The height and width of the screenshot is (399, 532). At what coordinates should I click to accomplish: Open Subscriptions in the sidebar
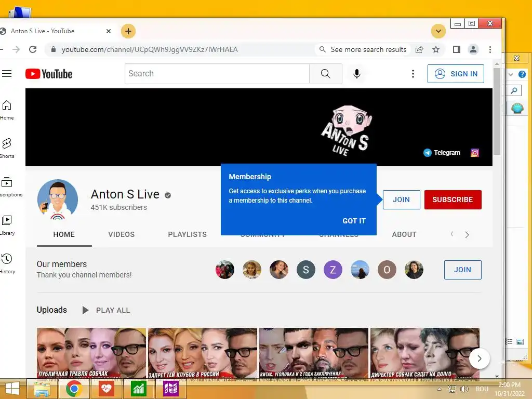tap(7, 187)
